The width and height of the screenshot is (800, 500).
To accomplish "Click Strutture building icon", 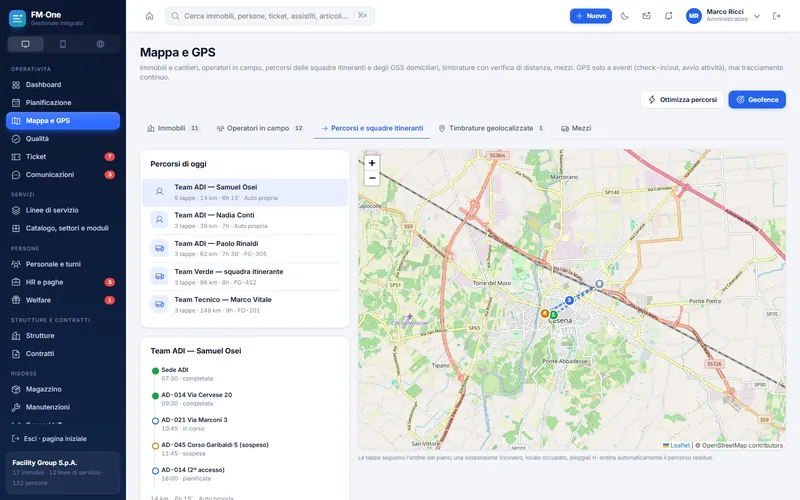I will click(16, 336).
